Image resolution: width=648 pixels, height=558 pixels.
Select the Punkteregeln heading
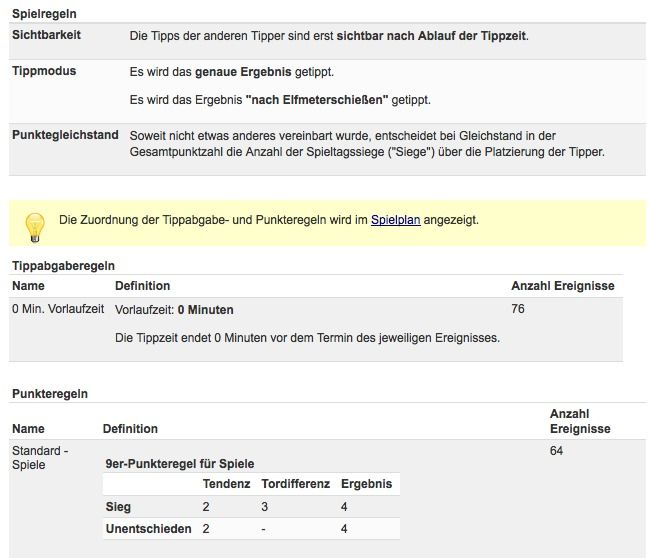(50, 394)
